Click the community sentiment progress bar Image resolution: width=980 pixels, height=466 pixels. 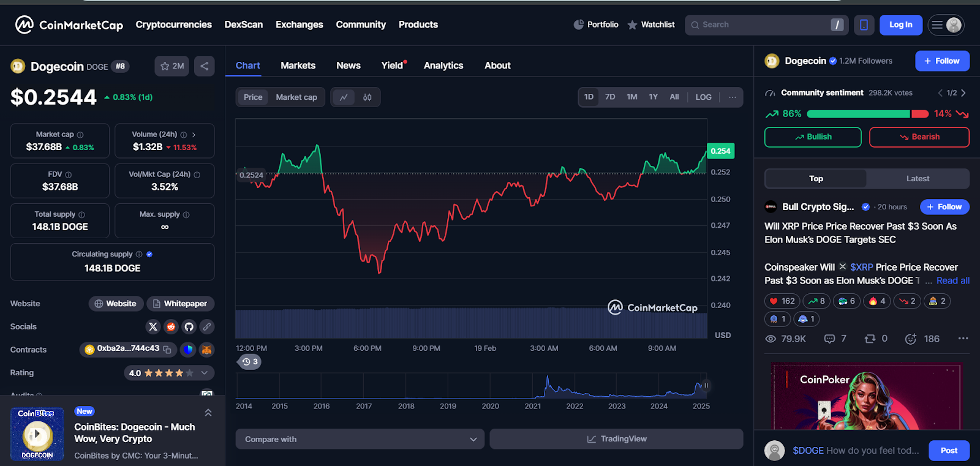pos(867,114)
